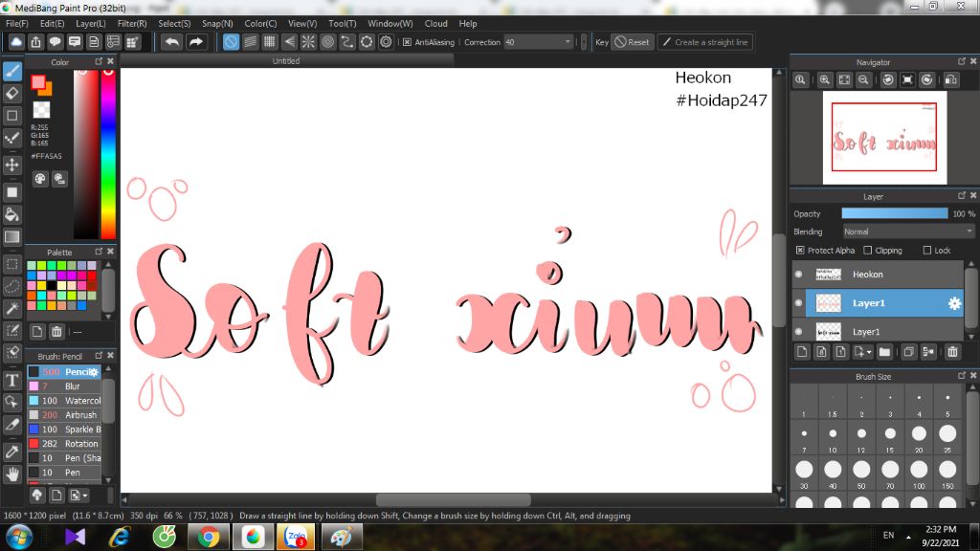980x551 pixels.
Task: Open the Snap menu
Action: (x=217, y=23)
